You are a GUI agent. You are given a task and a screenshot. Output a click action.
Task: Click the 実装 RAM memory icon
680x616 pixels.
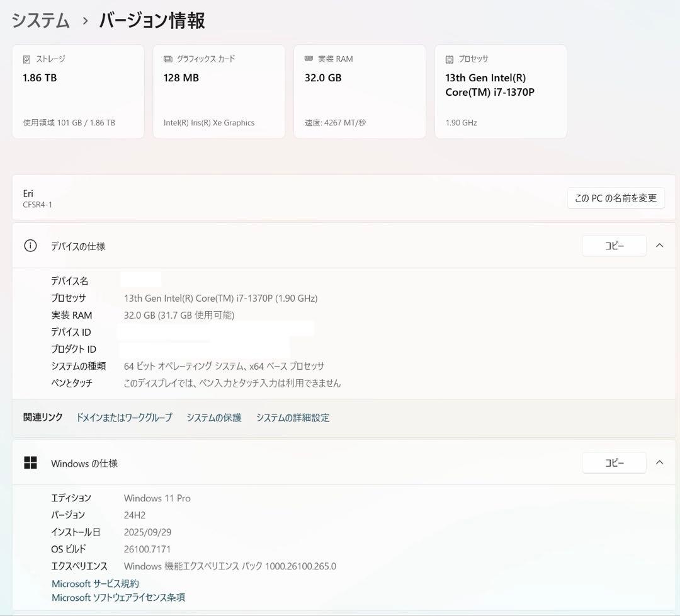click(308, 59)
